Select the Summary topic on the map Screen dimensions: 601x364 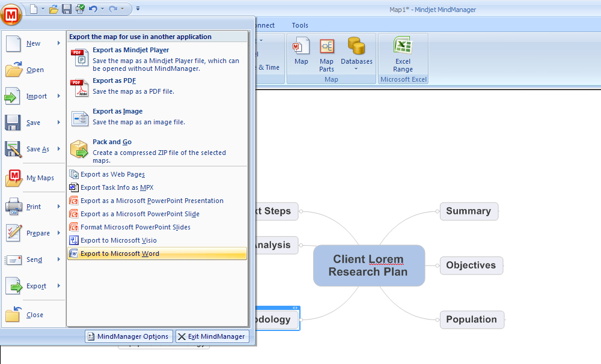tap(468, 211)
